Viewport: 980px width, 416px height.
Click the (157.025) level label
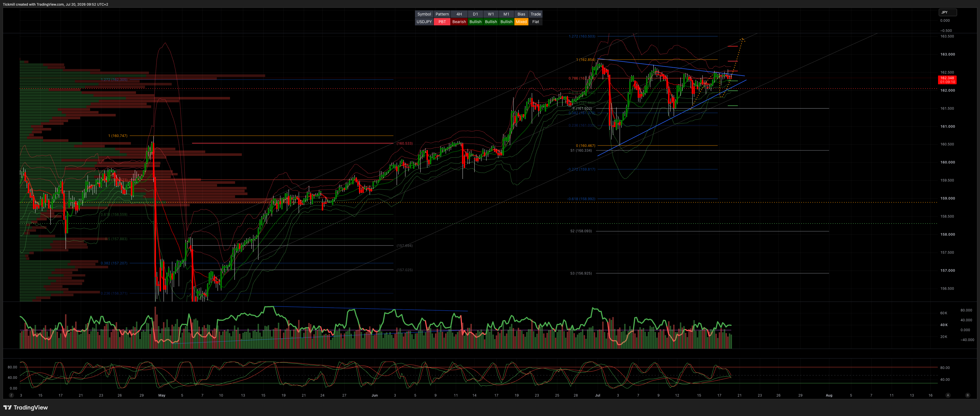coord(404,270)
